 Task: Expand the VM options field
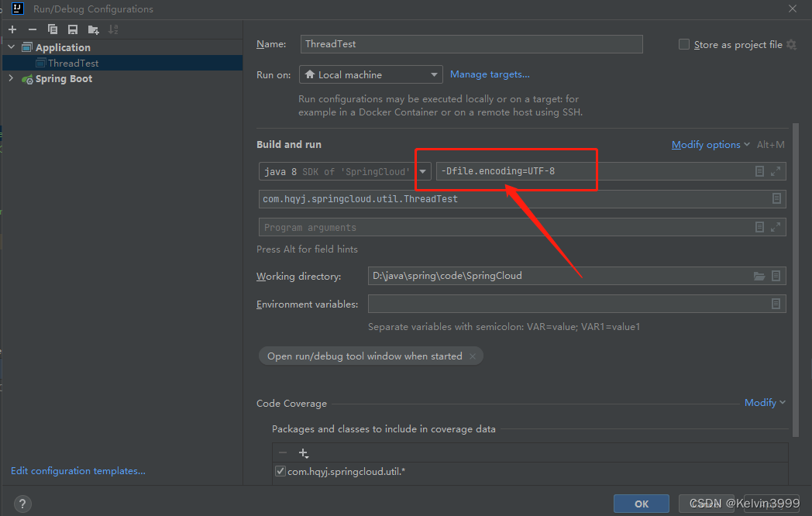776,171
